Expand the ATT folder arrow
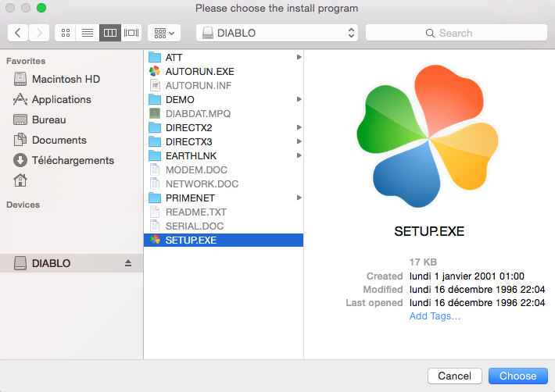The image size is (555, 392). coord(299,57)
